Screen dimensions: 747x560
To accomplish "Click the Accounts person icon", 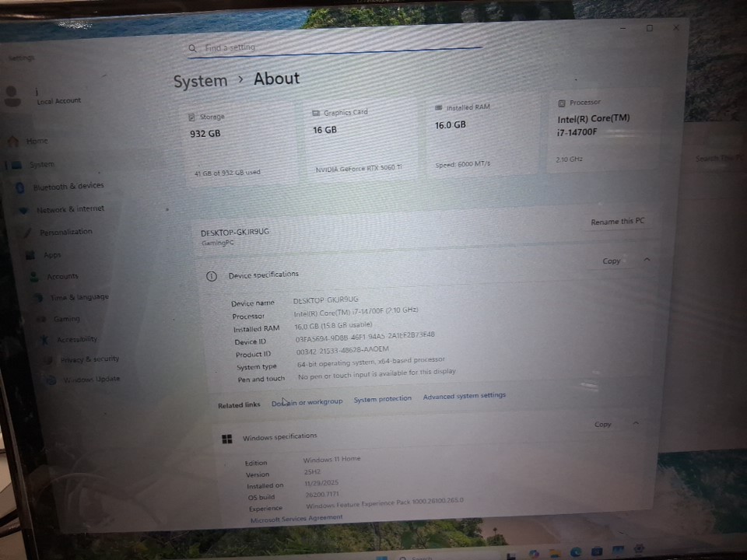I will tap(33, 277).
